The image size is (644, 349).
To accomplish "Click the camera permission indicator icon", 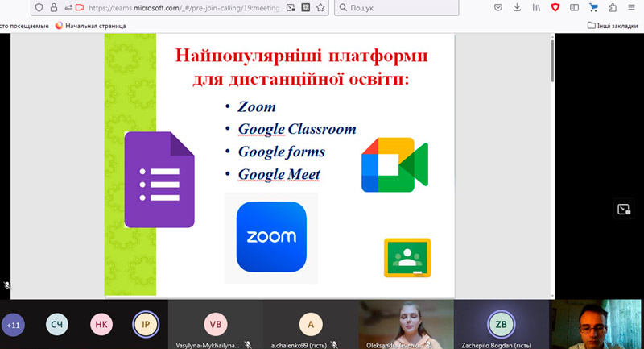I will click(79, 8).
